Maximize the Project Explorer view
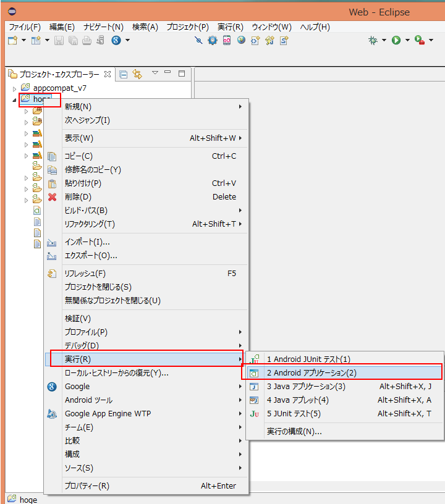The height and width of the screenshot is (504, 445). coord(182,73)
